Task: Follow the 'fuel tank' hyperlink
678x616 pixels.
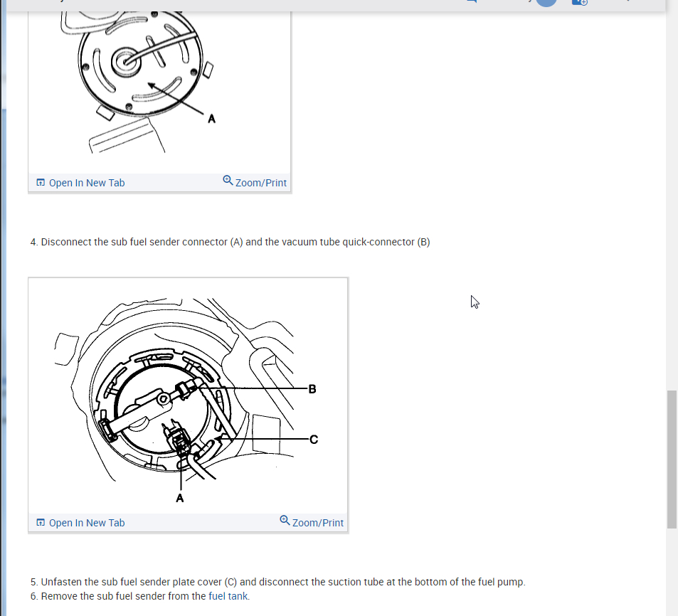Action: (228, 596)
